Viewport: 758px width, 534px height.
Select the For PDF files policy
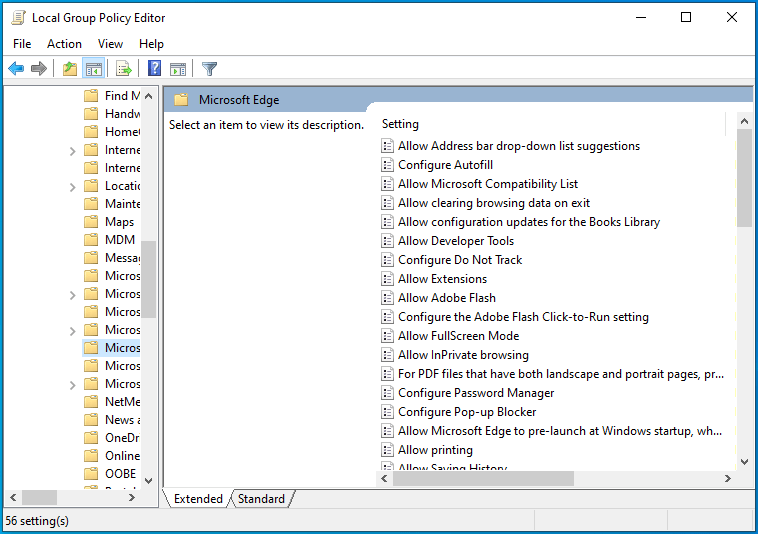(x=561, y=374)
